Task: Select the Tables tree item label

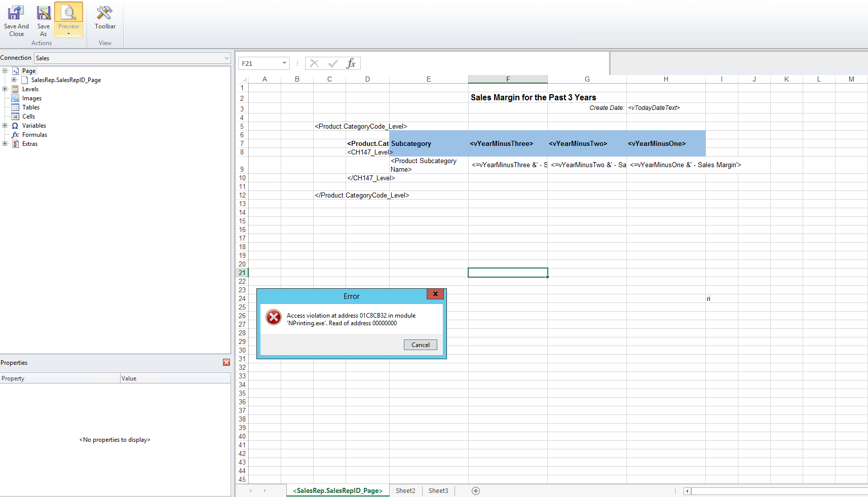Action: [x=31, y=107]
